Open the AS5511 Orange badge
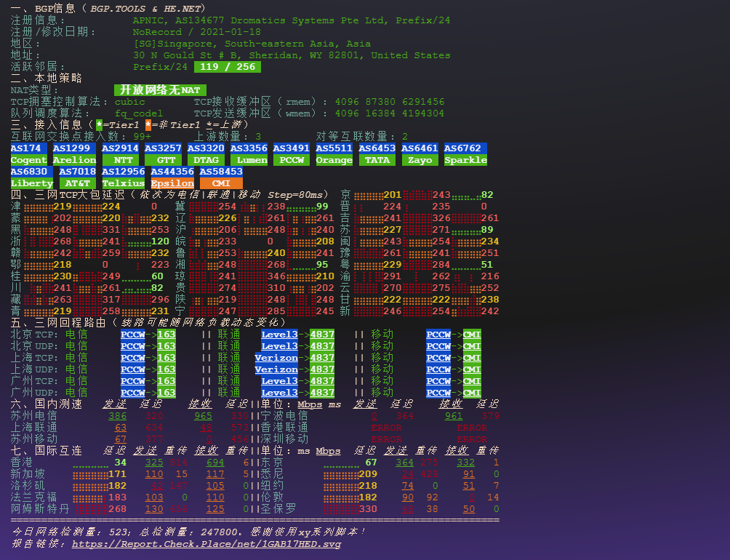The width and height of the screenshot is (730, 560). tap(334, 154)
